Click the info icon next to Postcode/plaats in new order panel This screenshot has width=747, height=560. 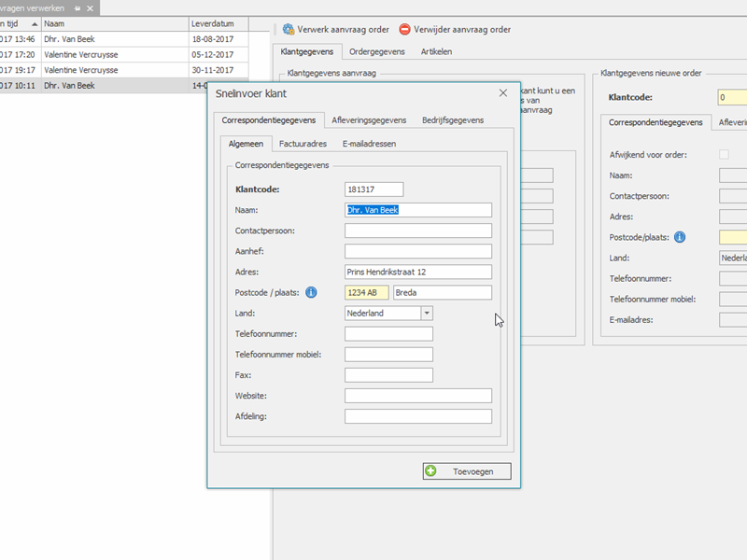680,237
